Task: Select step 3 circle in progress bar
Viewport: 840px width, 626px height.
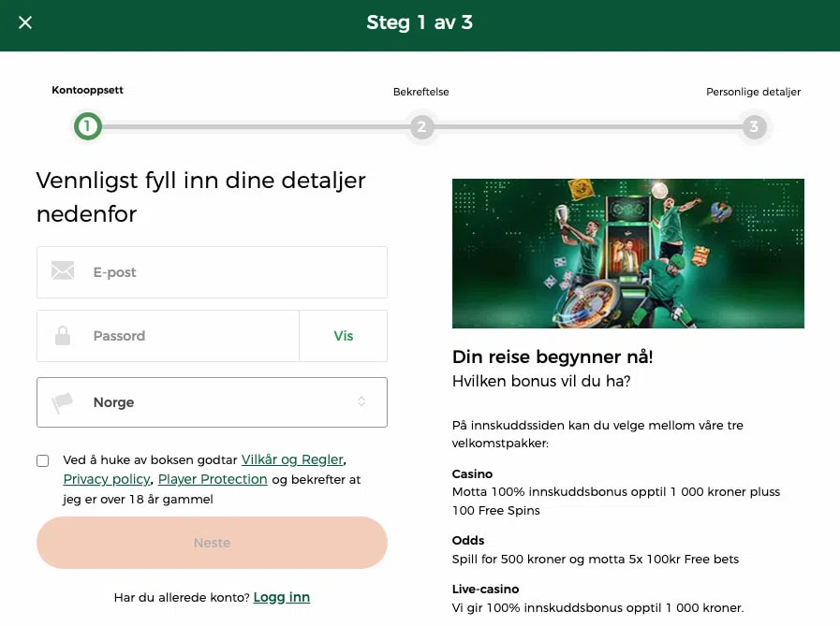Action: click(754, 126)
